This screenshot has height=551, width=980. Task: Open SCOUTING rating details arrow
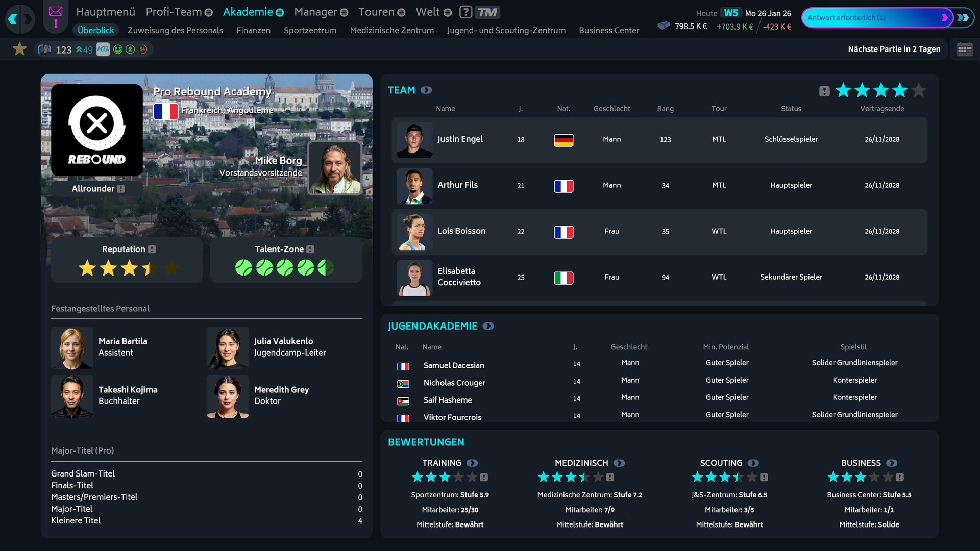(753, 463)
